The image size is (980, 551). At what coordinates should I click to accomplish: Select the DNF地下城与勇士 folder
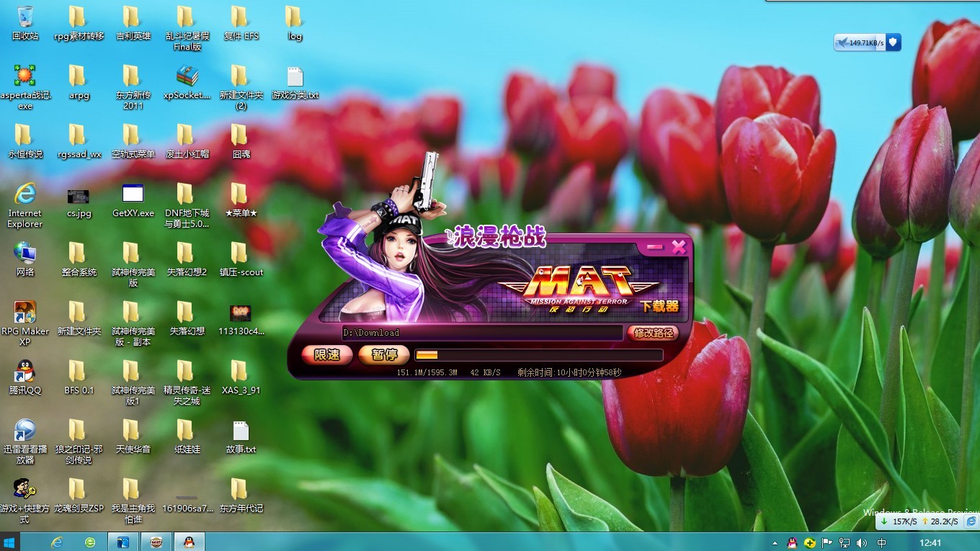187,205
